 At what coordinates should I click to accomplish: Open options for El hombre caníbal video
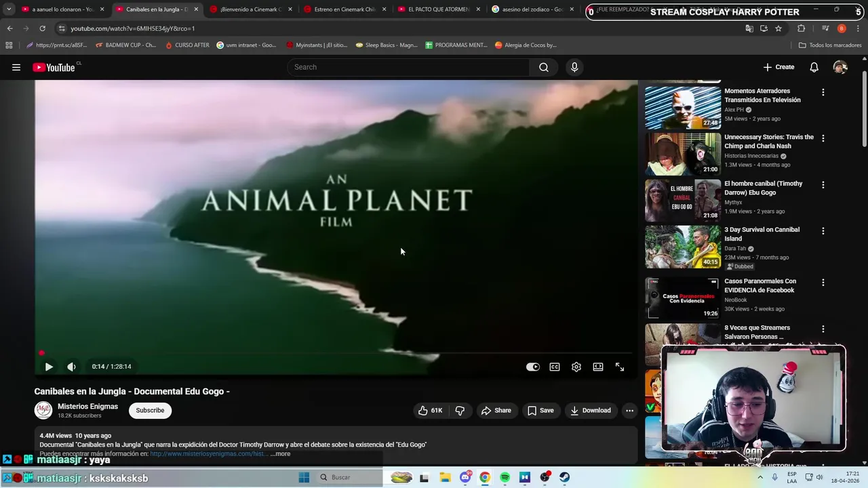(823, 184)
